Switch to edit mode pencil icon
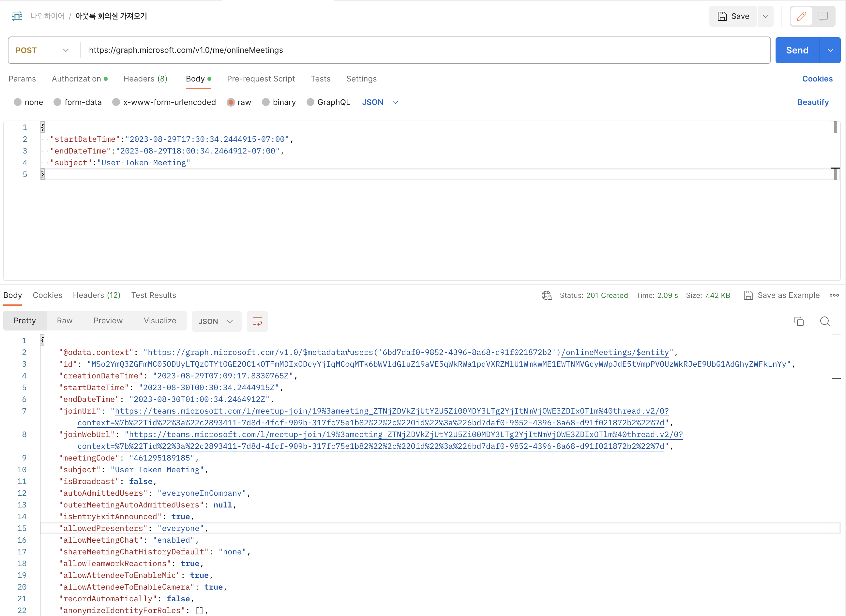Viewport: 846px width, 616px height. pos(801,16)
